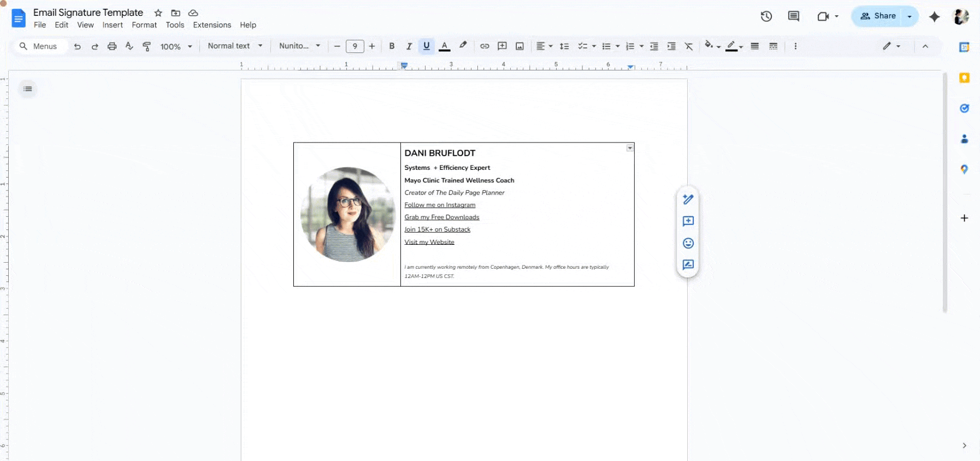
Task: Open zoom level 100% dropdown
Action: click(176, 46)
